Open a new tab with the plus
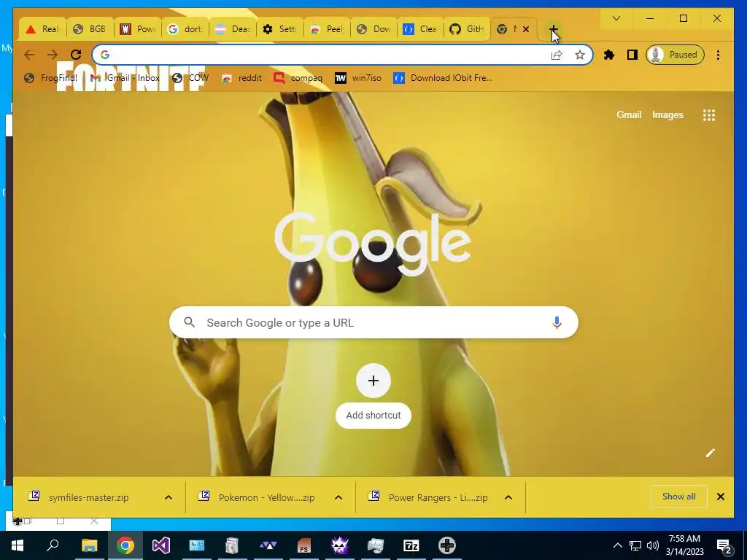747x560 pixels. click(x=553, y=29)
